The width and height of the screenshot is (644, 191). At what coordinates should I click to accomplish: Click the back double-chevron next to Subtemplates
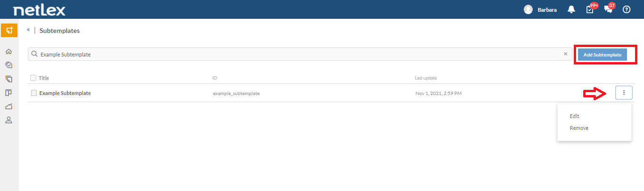point(28,30)
